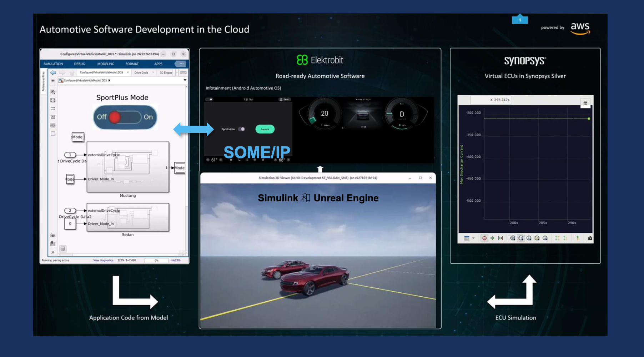This screenshot has height=357, width=644.
Task: Click the inport block labeled 2
Action: click(x=70, y=211)
